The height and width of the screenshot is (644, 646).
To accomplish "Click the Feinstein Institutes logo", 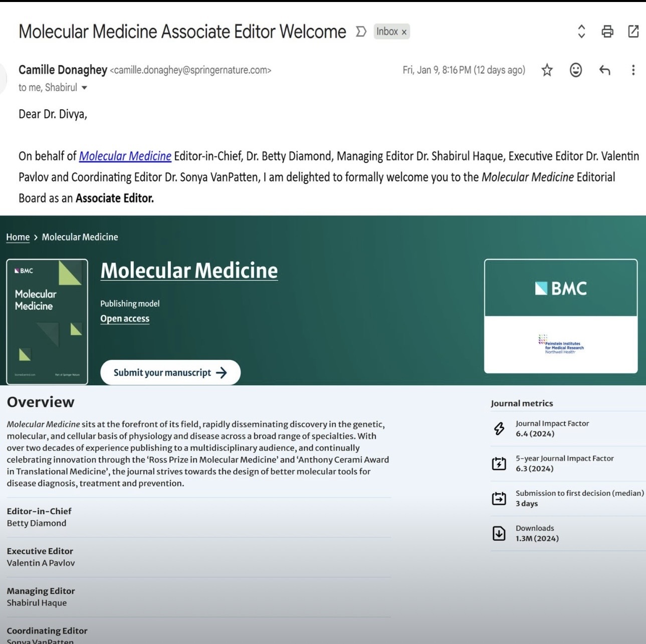I will [x=561, y=345].
